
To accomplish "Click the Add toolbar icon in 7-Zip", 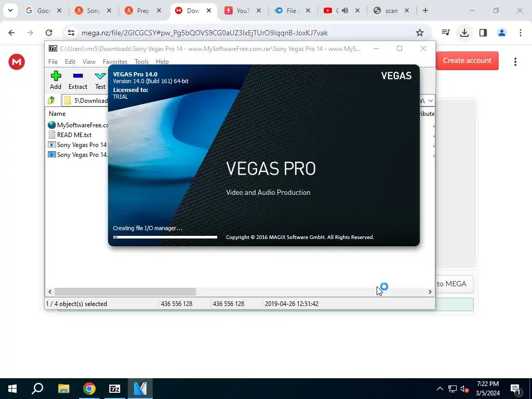I will click(56, 80).
